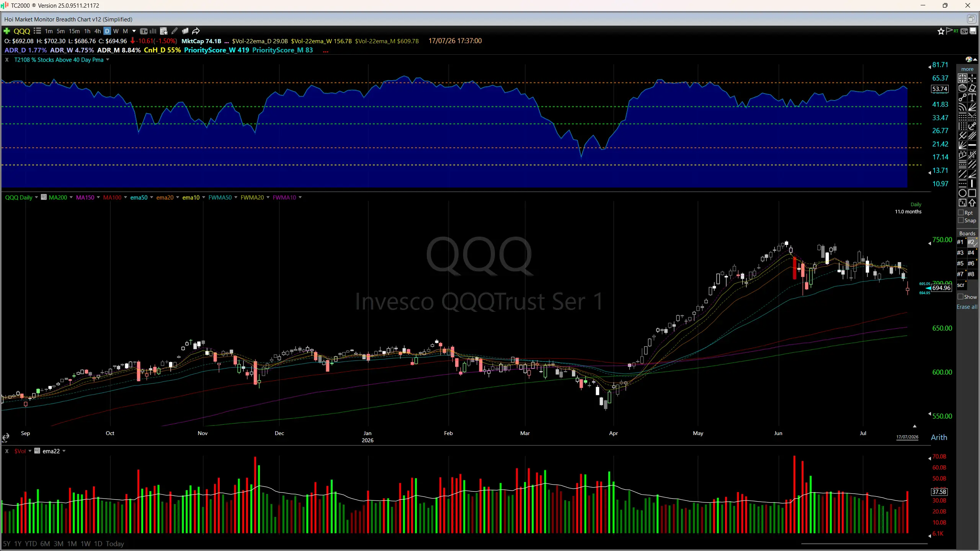Set chart range to YTD
The image size is (980, 551).
31,544
